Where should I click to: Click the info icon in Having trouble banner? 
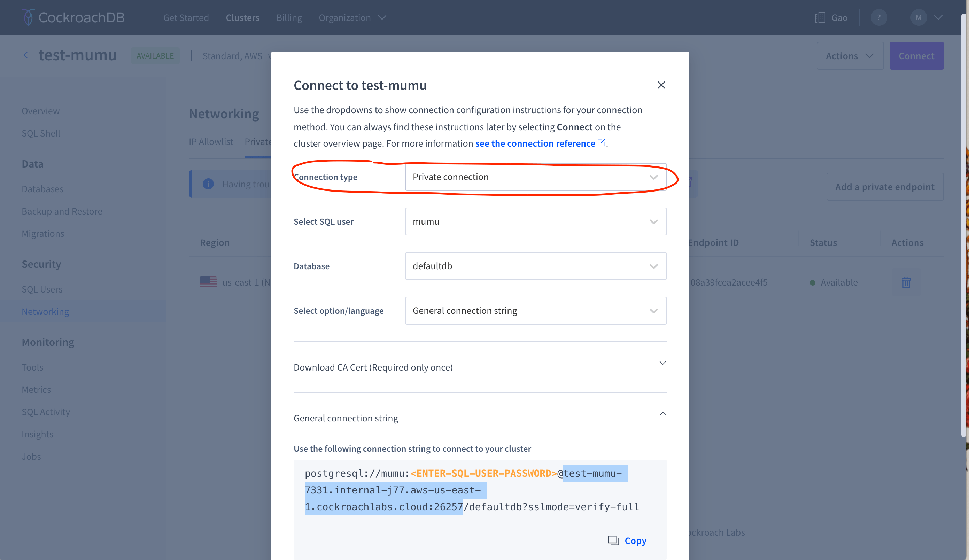pyautogui.click(x=208, y=184)
